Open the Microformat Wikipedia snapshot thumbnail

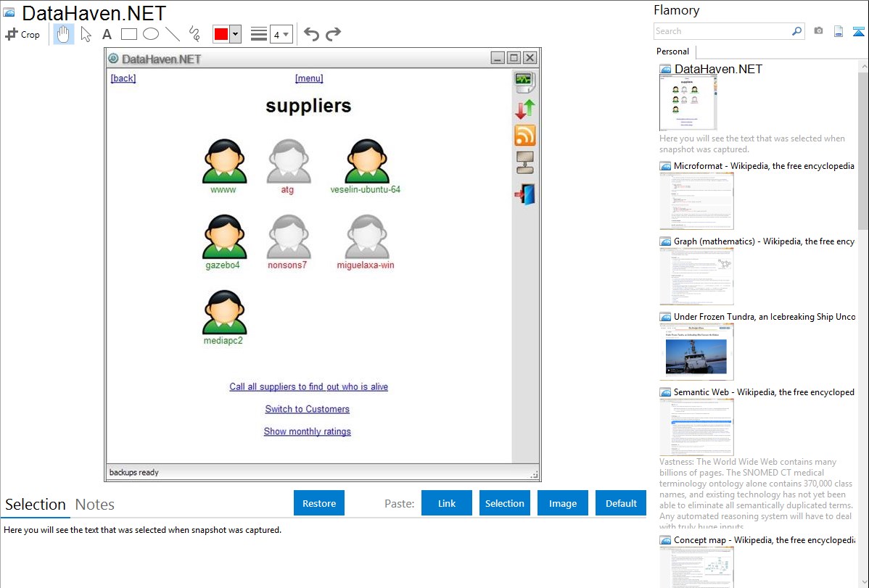(x=696, y=201)
